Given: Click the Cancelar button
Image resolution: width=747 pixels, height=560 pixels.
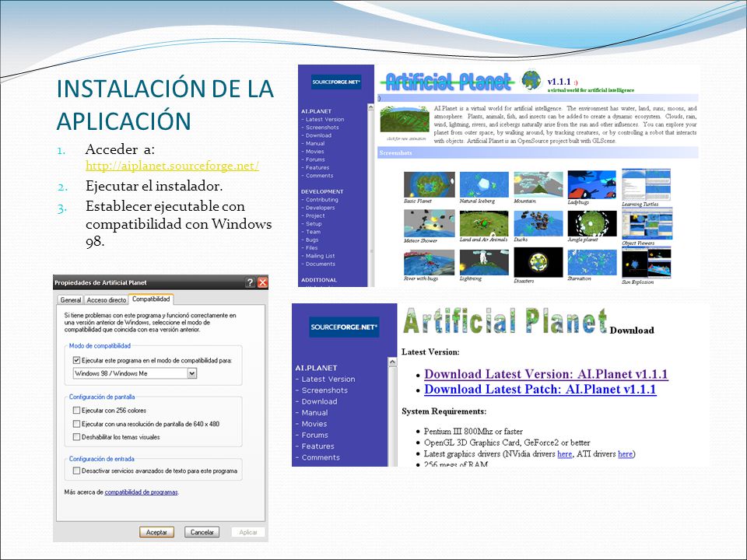Looking at the screenshot, I should click(x=202, y=532).
